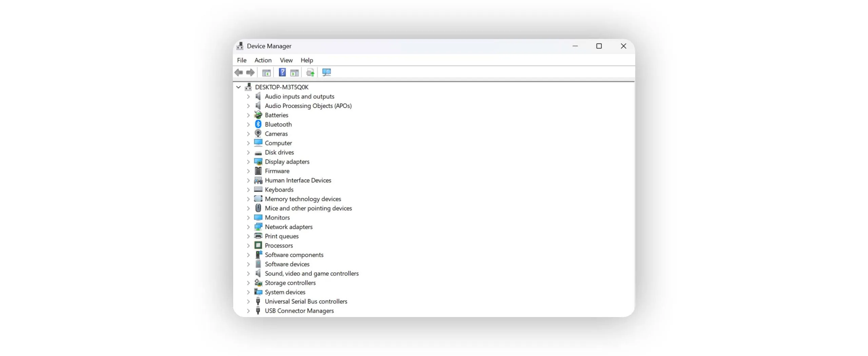The image size is (868, 356).
Task: Open the File menu
Action: pos(241,60)
